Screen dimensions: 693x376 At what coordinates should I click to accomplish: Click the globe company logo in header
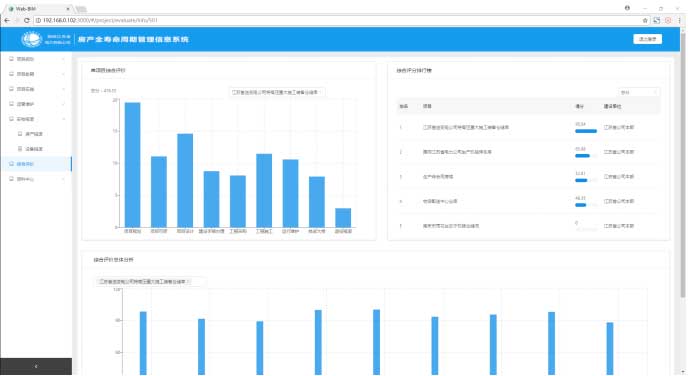(31, 39)
